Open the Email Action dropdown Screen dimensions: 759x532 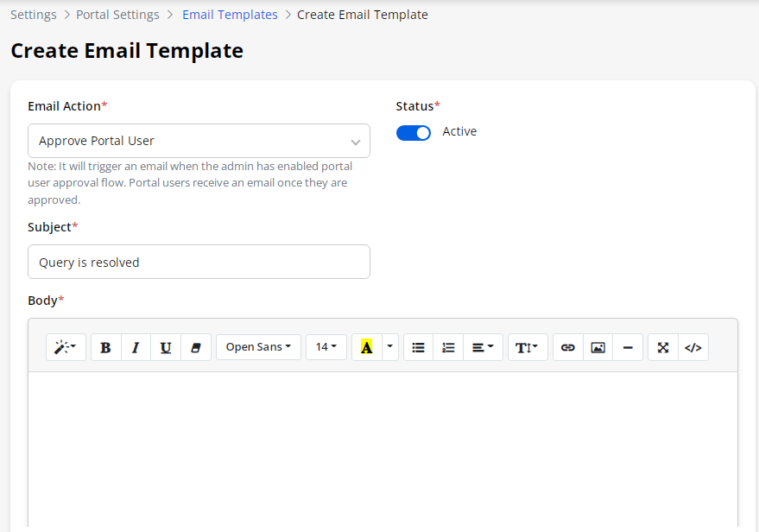click(199, 141)
